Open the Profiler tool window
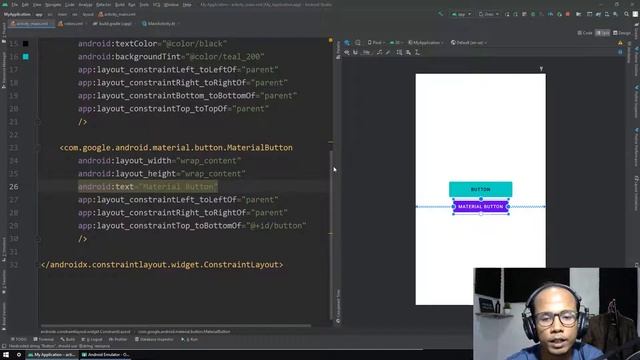Viewport: 640px width, 360px height. click(x=118, y=339)
